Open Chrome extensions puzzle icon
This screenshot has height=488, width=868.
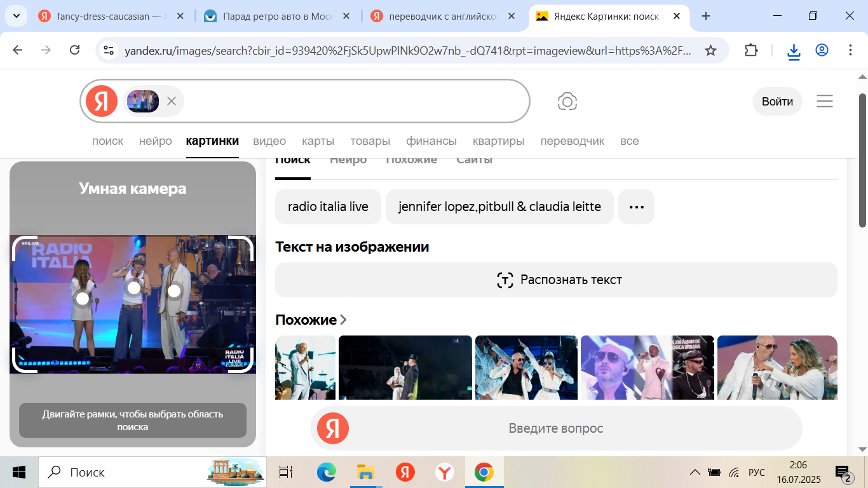pyautogui.click(x=751, y=50)
